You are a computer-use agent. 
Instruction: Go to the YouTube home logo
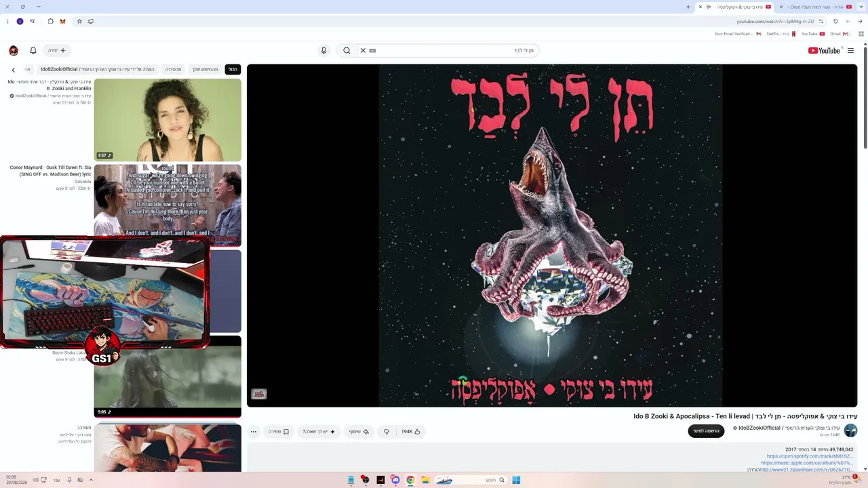point(825,50)
